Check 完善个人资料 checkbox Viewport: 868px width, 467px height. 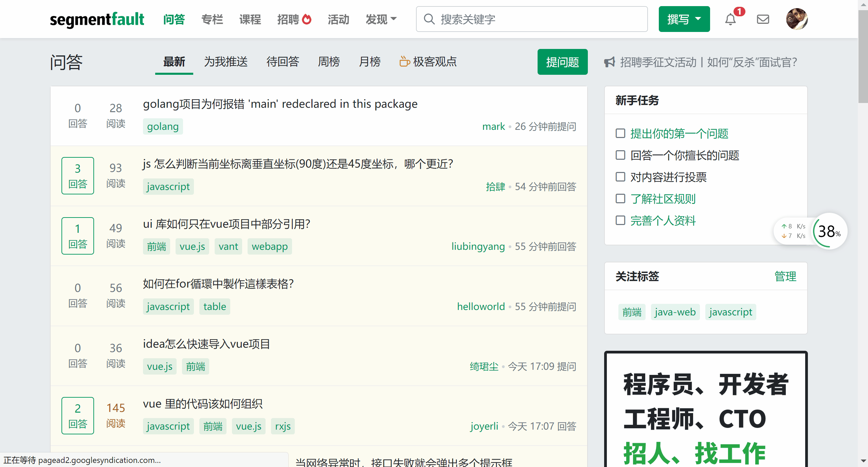[x=620, y=220]
